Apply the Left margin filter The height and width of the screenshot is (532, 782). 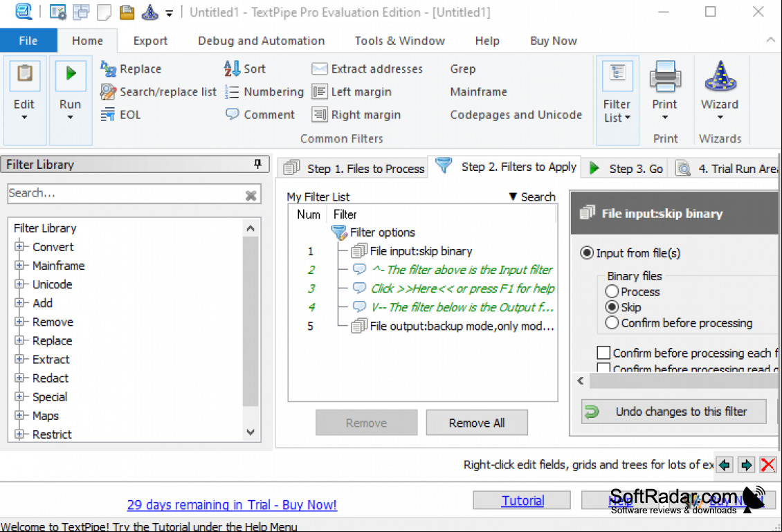(x=352, y=92)
